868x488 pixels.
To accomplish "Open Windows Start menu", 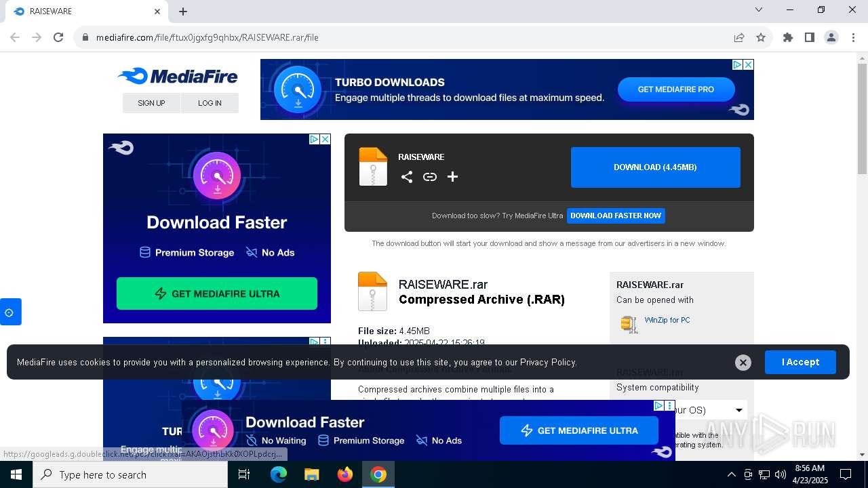I will point(16,474).
